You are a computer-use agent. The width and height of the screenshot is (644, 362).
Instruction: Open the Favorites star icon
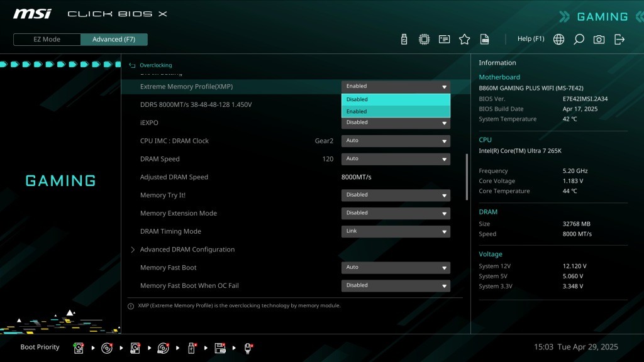coord(465,40)
